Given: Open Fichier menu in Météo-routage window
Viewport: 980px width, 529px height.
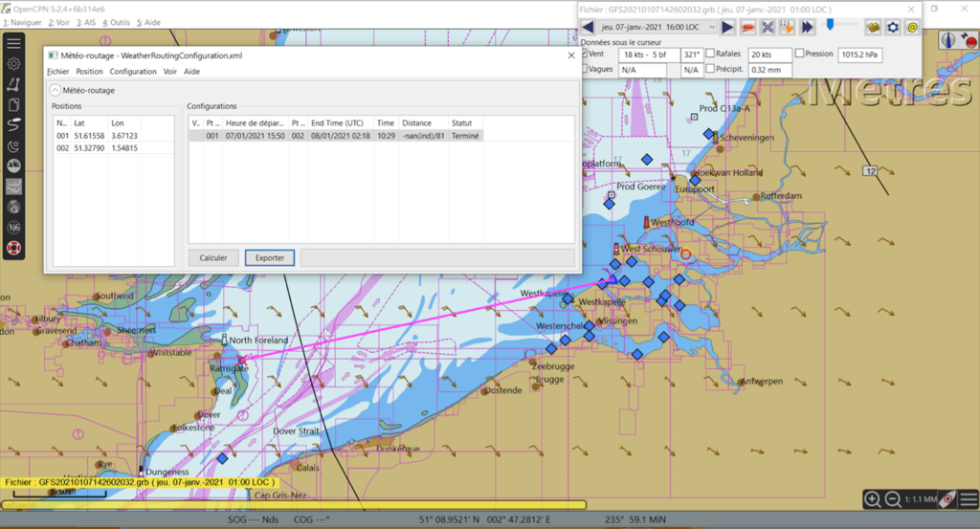Looking at the screenshot, I should click(x=58, y=71).
